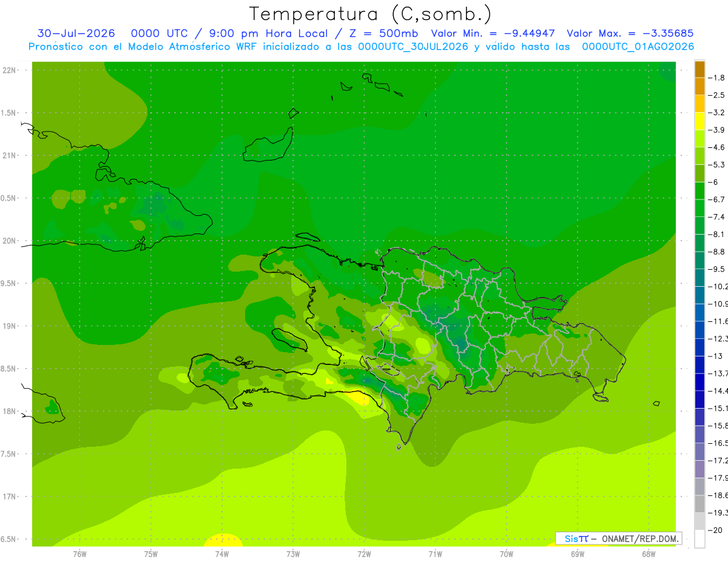Click the white swatch below the -20 label
The width and height of the screenshot is (728, 562).
click(699, 538)
